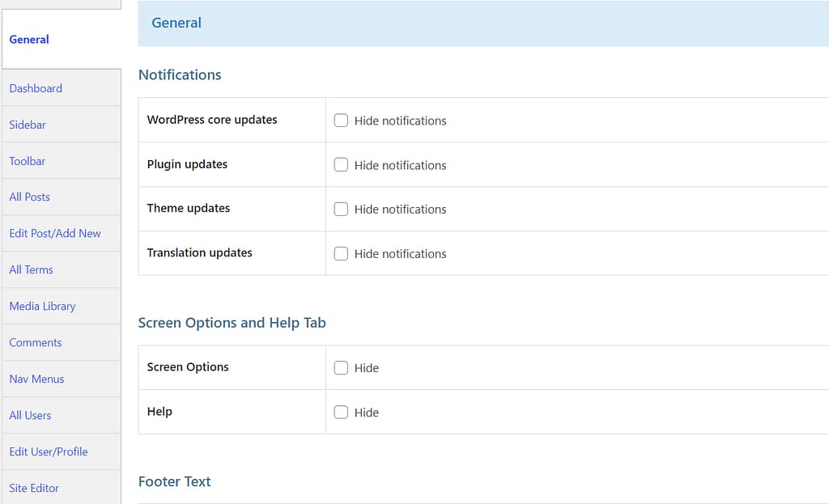Check hide notifications for translation updates
Screen dimensions: 829x504
[x=341, y=253]
